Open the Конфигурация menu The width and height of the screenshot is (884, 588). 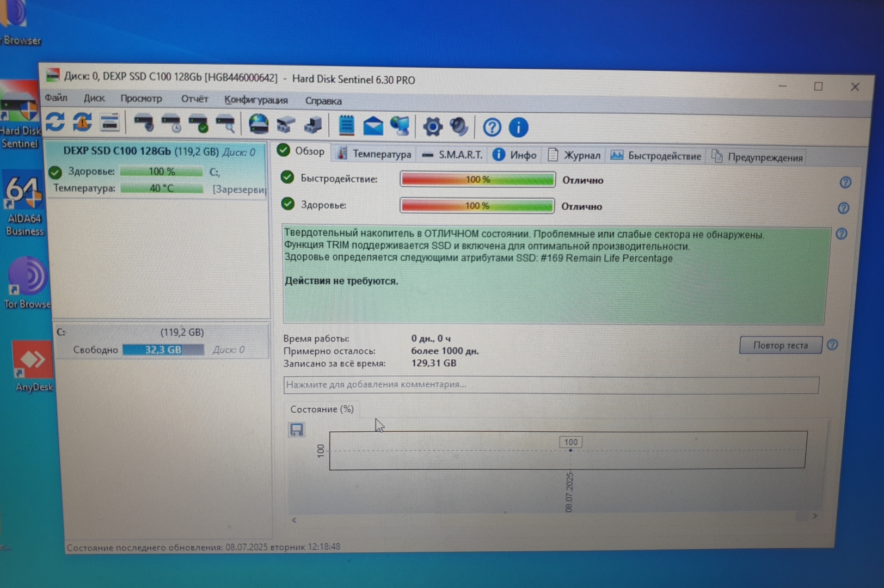pos(256,100)
